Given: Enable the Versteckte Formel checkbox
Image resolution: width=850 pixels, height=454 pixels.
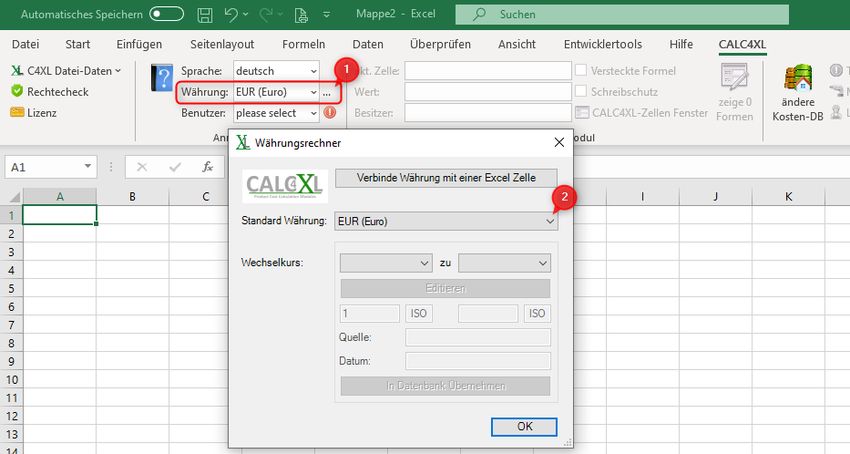Looking at the screenshot, I should tap(581, 71).
